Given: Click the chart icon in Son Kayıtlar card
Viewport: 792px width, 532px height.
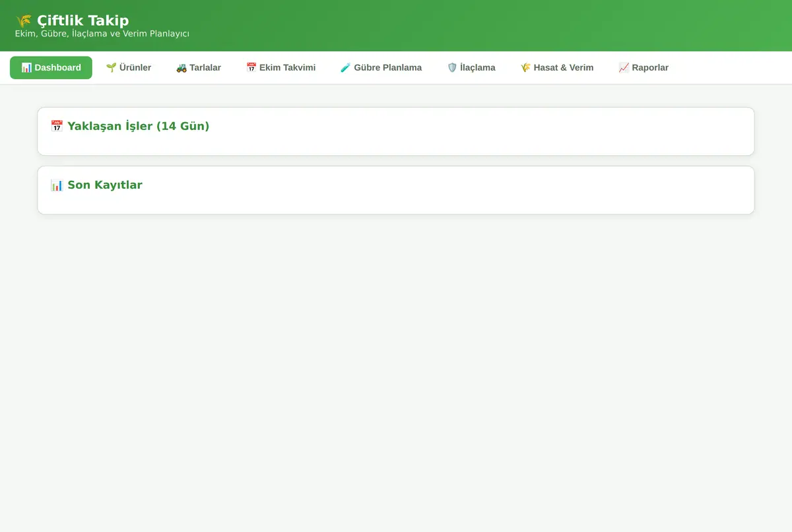Looking at the screenshot, I should [57, 185].
